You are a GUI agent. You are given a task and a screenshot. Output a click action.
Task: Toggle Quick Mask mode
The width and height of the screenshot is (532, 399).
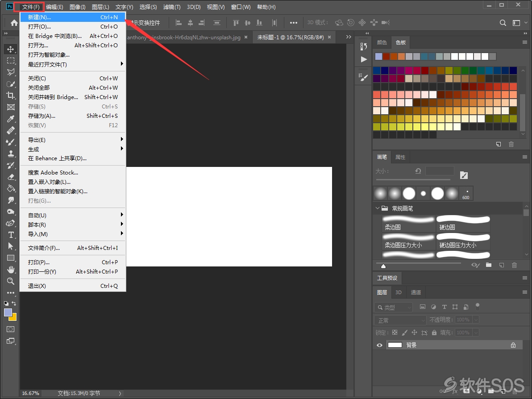(11, 329)
